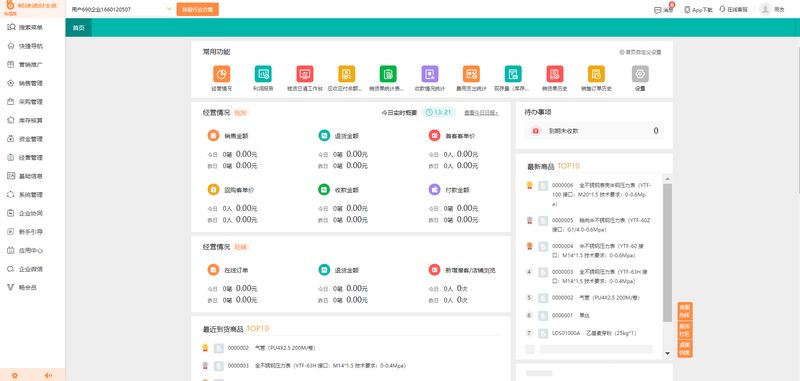
Task: Open the green 销货单统计表 shortcut icon
Action: click(x=388, y=74)
